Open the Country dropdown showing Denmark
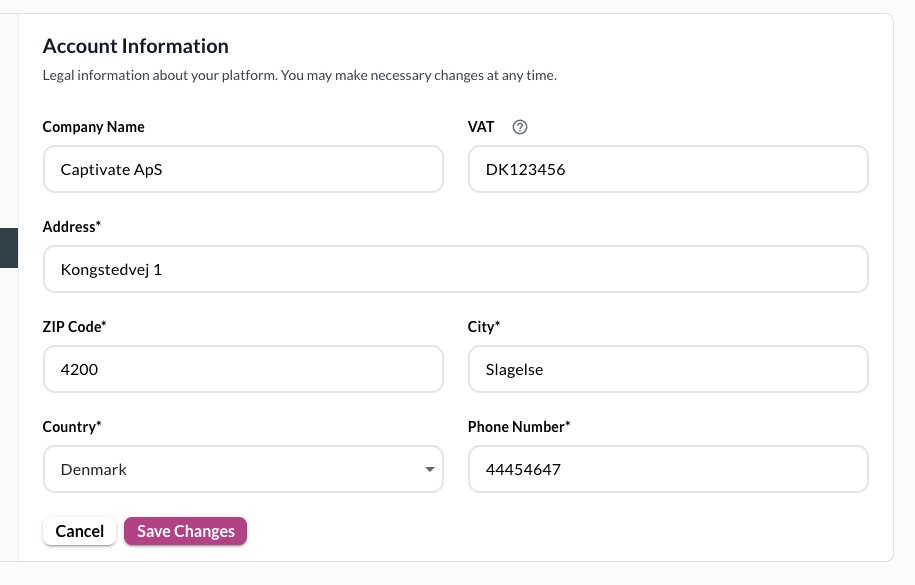 (243, 469)
